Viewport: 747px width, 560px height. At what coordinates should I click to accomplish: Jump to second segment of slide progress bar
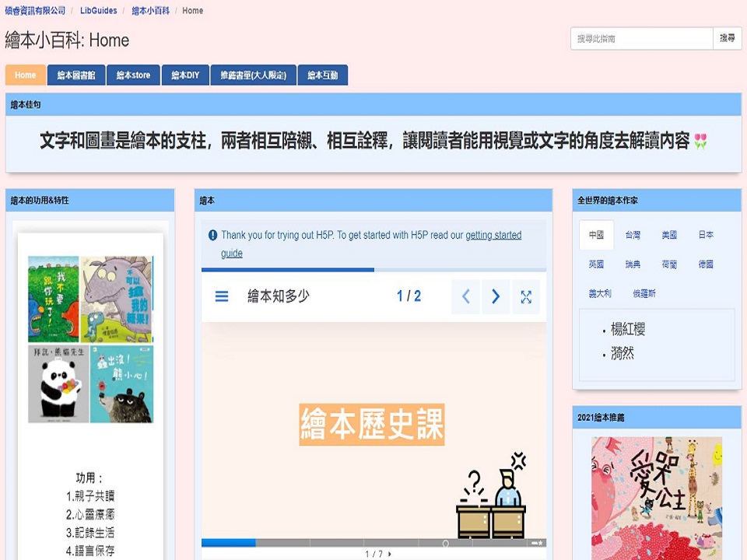coord(282,542)
